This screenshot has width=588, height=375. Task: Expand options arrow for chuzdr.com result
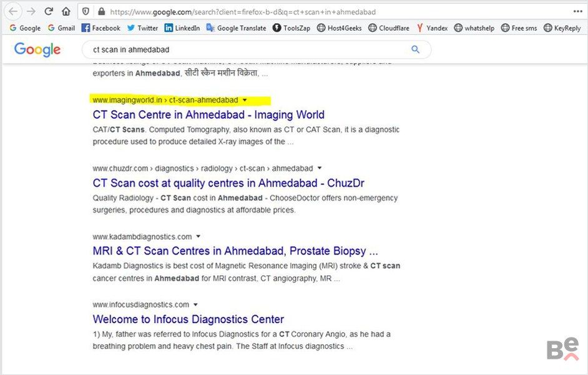320,167
